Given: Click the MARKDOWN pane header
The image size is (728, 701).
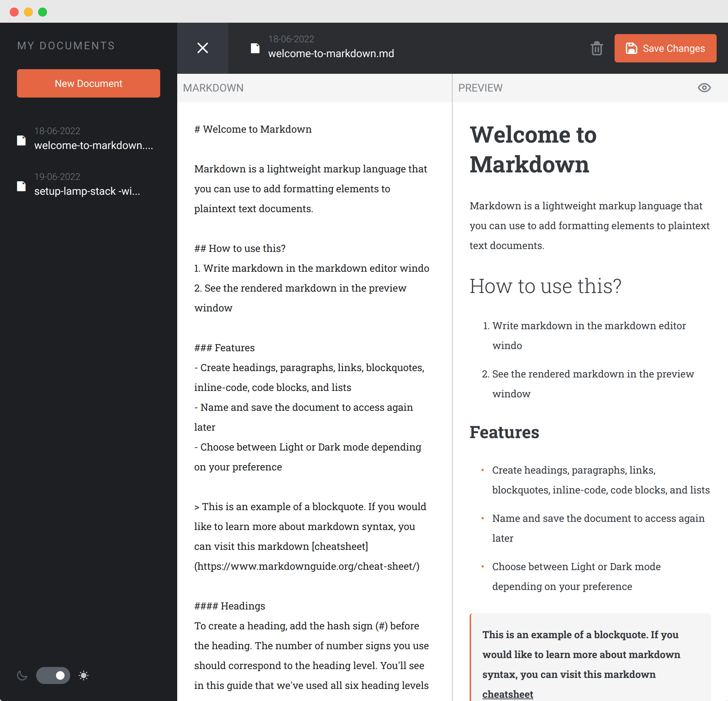Looking at the screenshot, I should coord(213,88).
